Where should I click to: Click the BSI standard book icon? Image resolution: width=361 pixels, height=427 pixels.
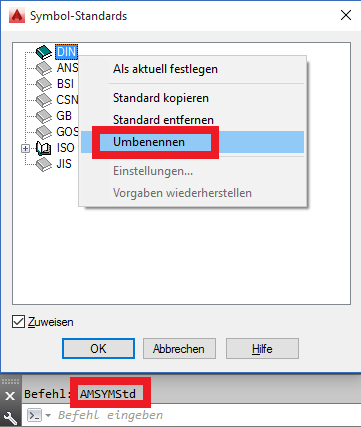click(x=44, y=84)
